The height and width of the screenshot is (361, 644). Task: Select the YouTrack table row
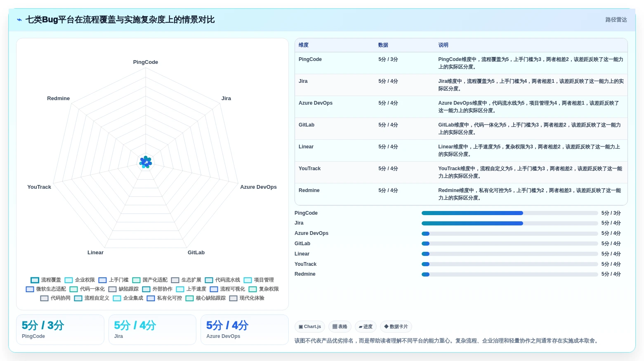click(461, 172)
